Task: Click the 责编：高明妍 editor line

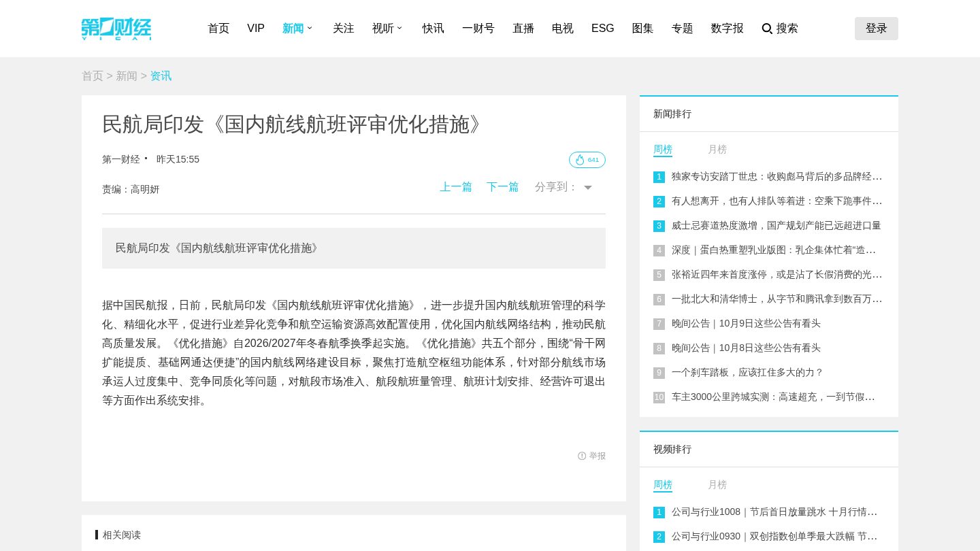Action: (131, 189)
